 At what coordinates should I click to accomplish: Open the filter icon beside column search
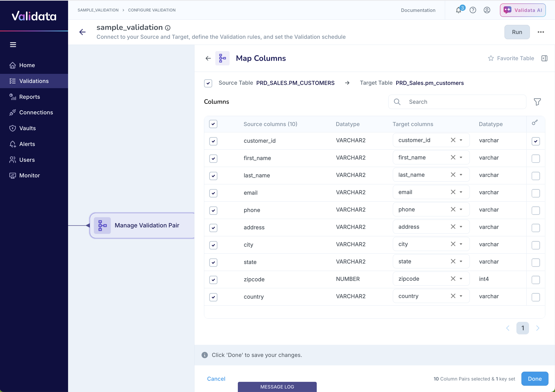pyautogui.click(x=538, y=102)
